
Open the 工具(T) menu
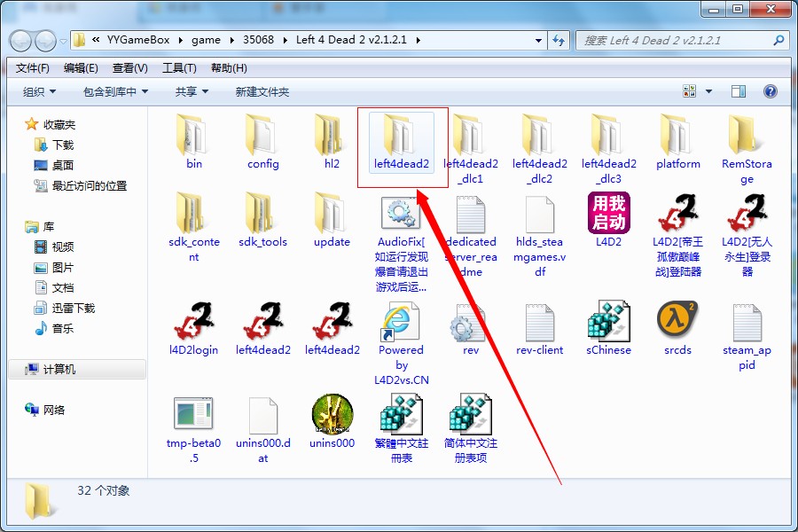tap(179, 68)
